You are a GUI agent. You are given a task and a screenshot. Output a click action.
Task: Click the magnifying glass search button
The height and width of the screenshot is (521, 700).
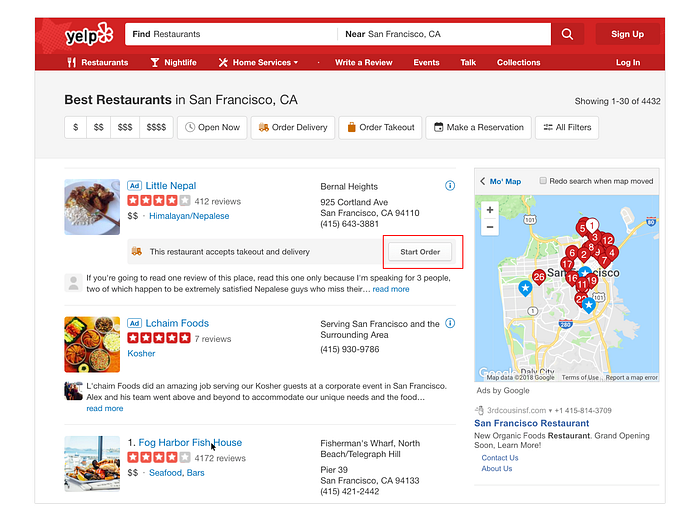point(567,34)
